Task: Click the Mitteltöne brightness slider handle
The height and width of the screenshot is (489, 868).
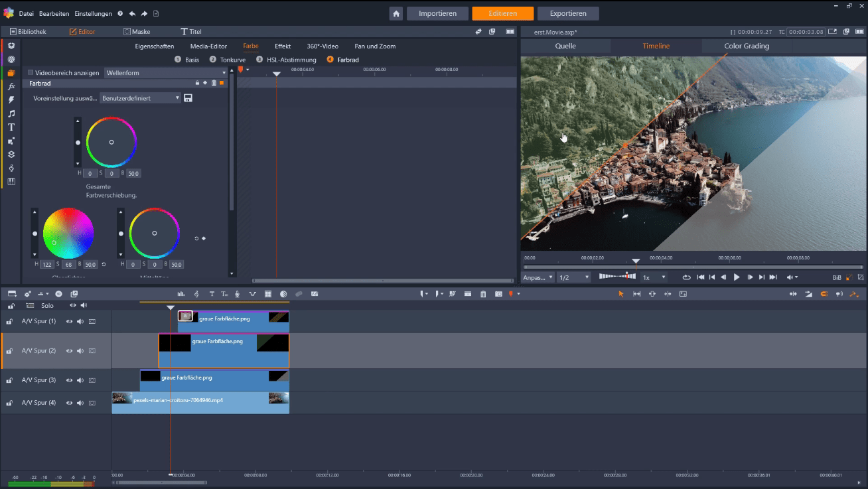Action: [121, 234]
